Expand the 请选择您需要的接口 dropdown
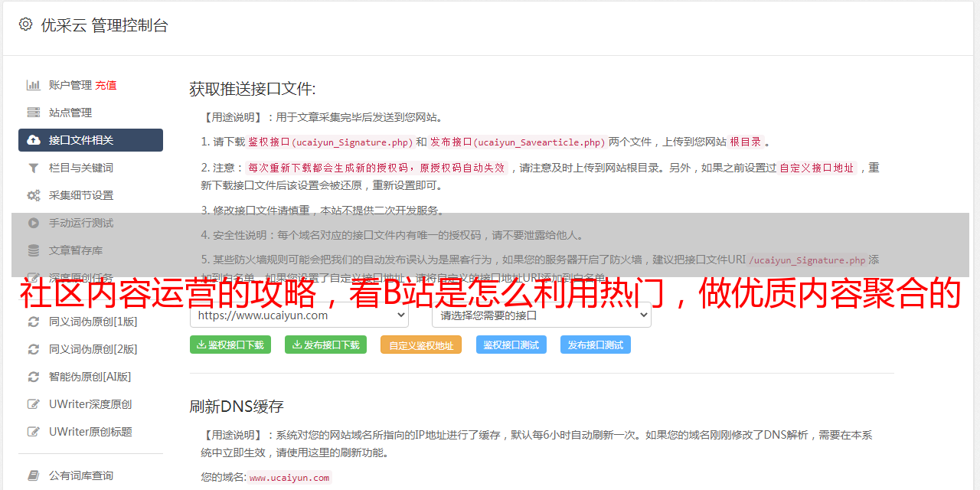 pyautogui.click(x=542, y=315)
